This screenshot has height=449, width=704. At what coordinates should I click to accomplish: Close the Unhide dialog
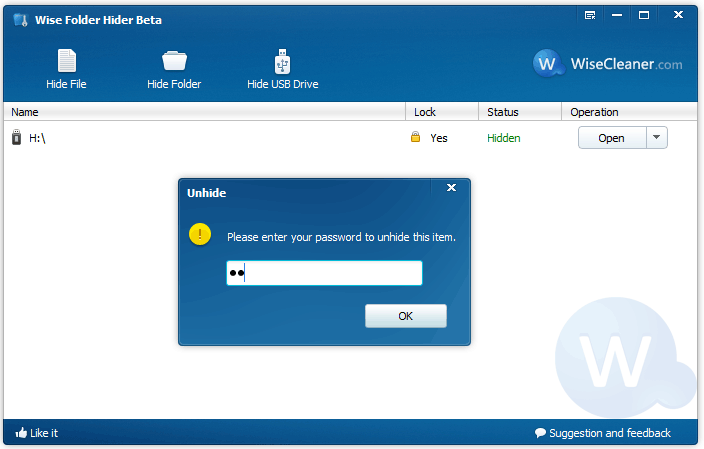[451, 187]
